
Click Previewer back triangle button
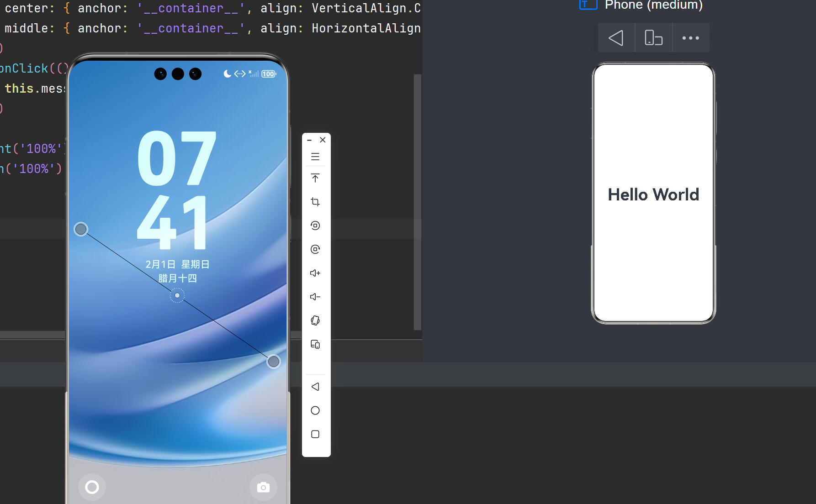[x=616, y=38]
